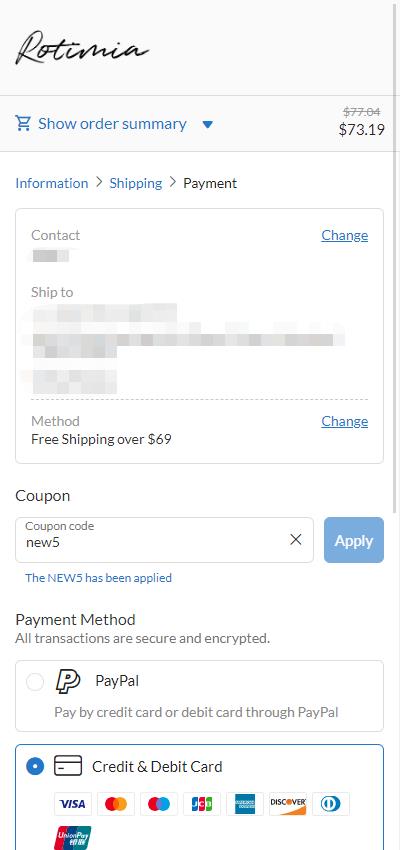Click the Discover card logo

click(288, 804)
